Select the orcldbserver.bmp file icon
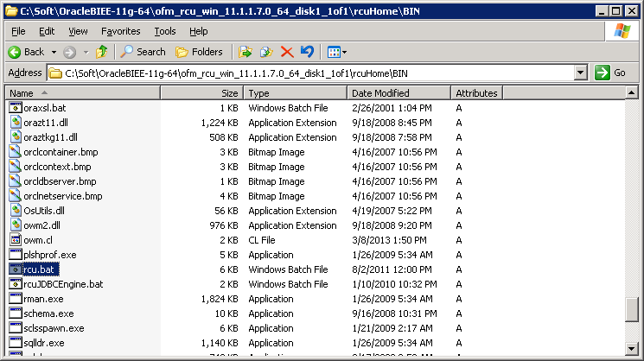The height and width of the screenshot is (361, 644). click(x=16, y=181)
